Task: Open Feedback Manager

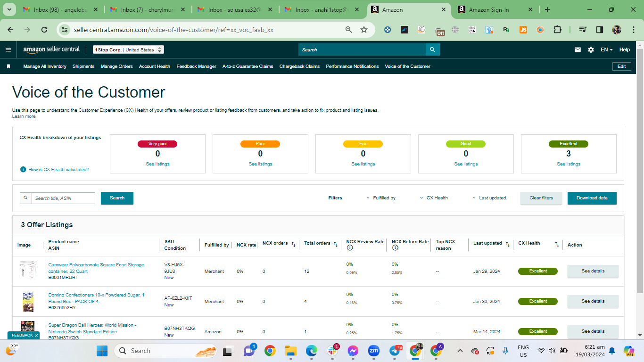Action: 196,66
